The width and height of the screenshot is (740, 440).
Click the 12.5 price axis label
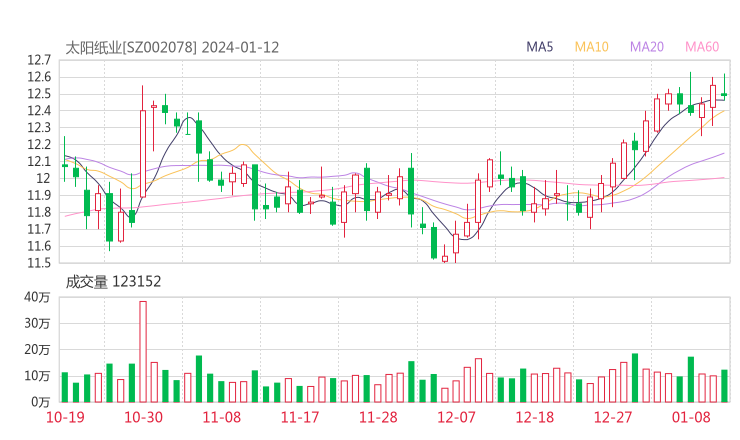point(39,94)
